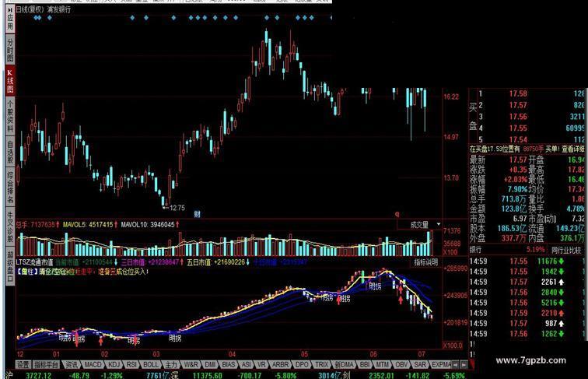Select buy level 1 price 17.58
The image size is (588, 379).
(518, 94)
